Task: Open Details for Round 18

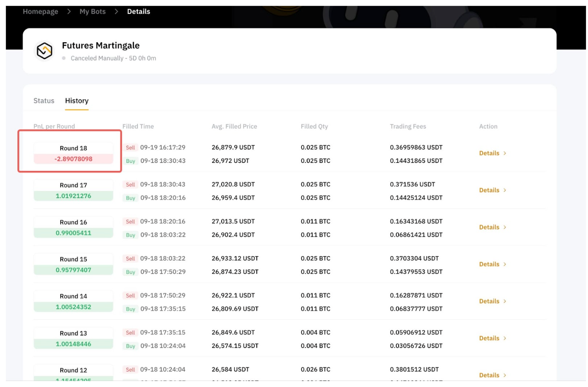Action: click(489, 153)
